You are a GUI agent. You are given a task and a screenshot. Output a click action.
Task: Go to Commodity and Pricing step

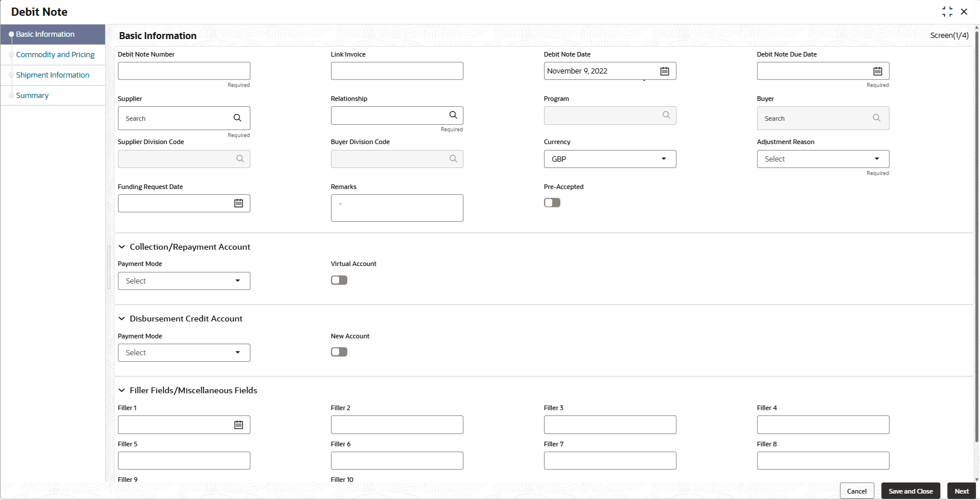pyautogui.click(x=55, y=55)
